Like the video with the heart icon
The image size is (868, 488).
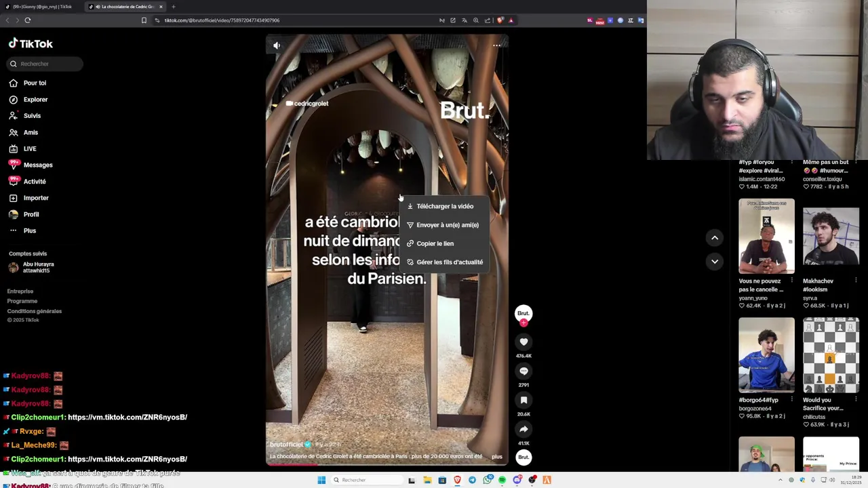coord(524,342)
